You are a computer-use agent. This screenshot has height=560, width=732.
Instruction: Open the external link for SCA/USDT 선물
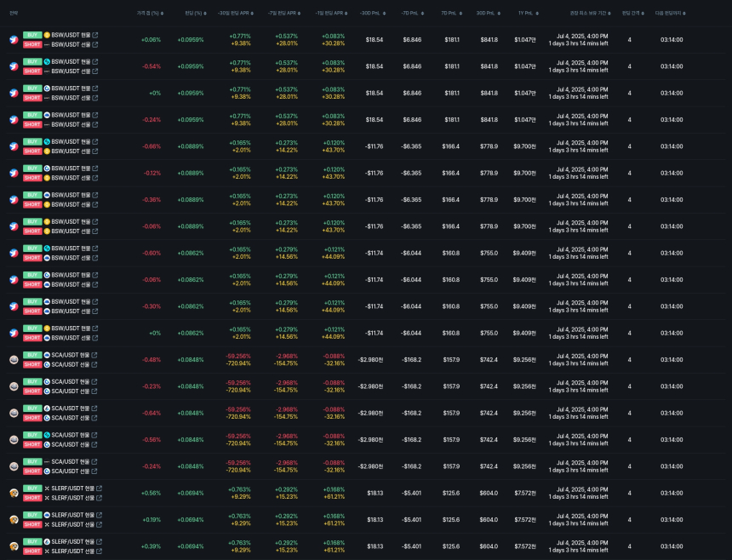[x=95, y=363]
